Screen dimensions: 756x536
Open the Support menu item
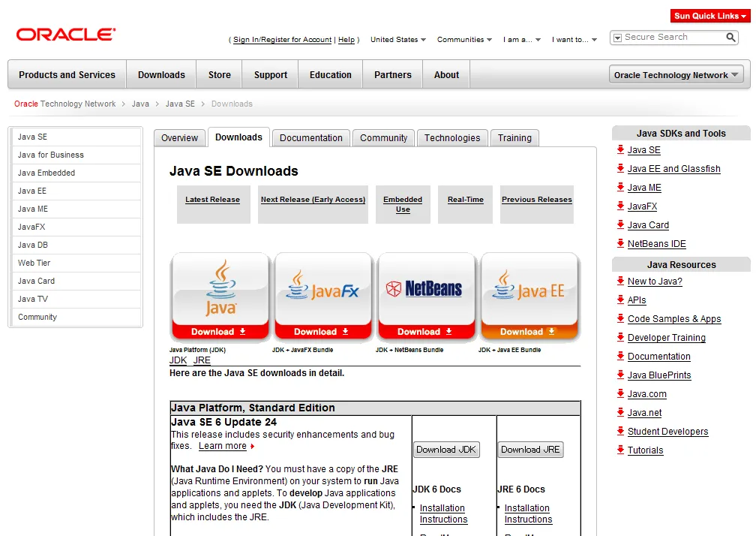click(271, 75)
